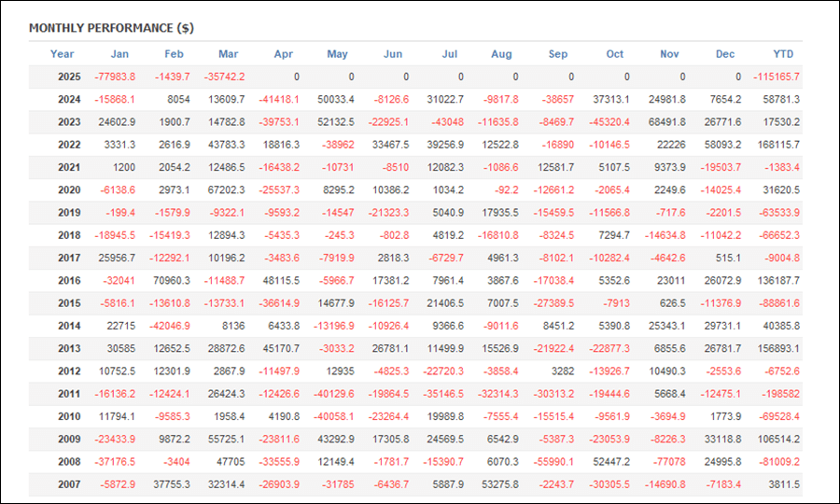This screenshot has height=504, width=840.
Task: Select the Sep column header
Action: click(x=558, y=54)
